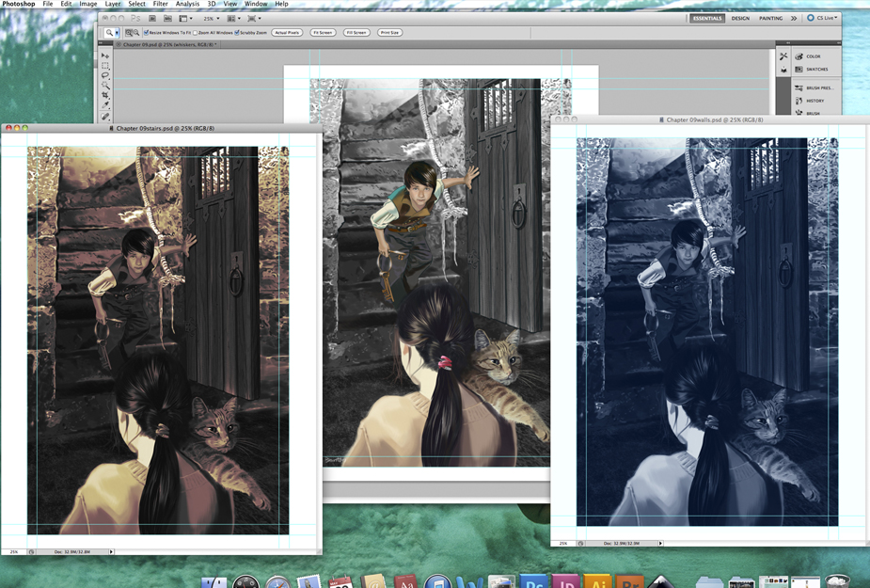Viewport: 870px width, 588px height.
Task: Select the Rectangular Marquee tool
Action: pyautogui.click(x=105, y=66)
